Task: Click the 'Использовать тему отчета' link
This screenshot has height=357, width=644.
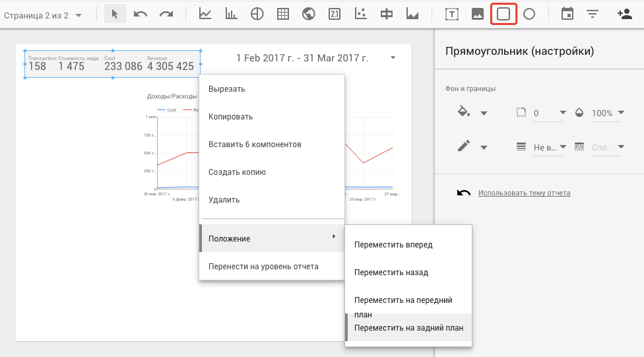Action: (x=524, y=193)
